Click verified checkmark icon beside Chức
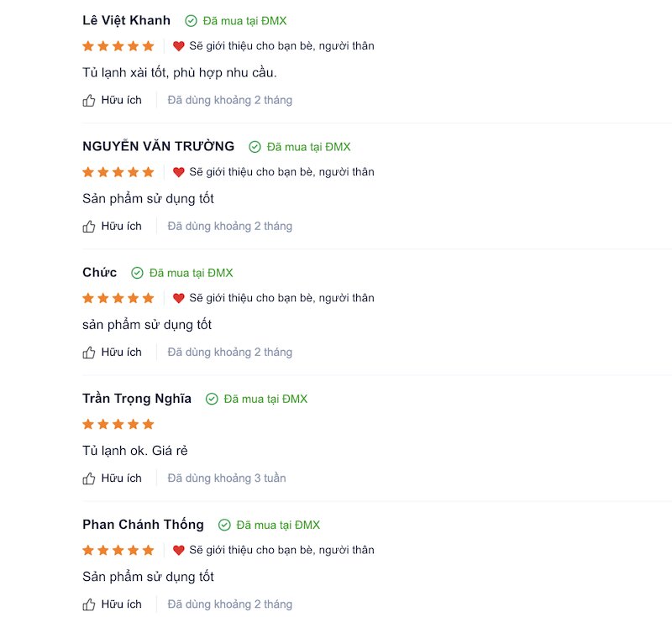Image resolution: width=672 pixels, height=617 pixels. click(x=137, y=273)
